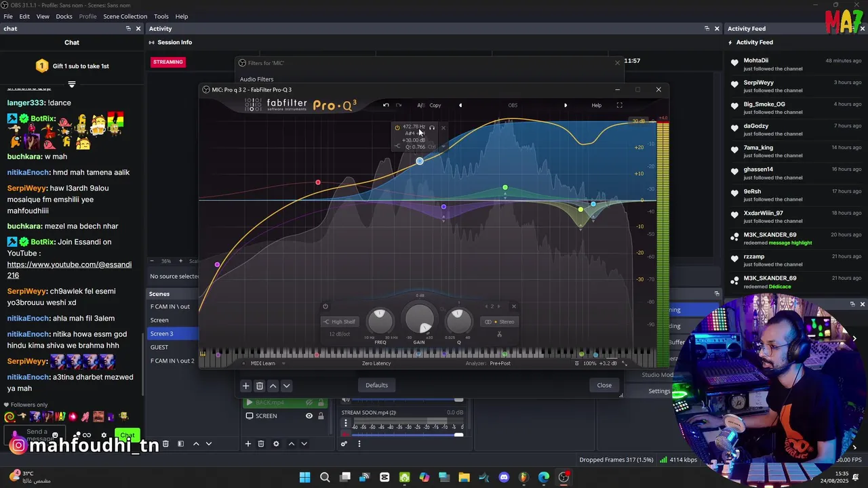
Task: Go to the next preset arrow
Action: (x=566, y=105)
